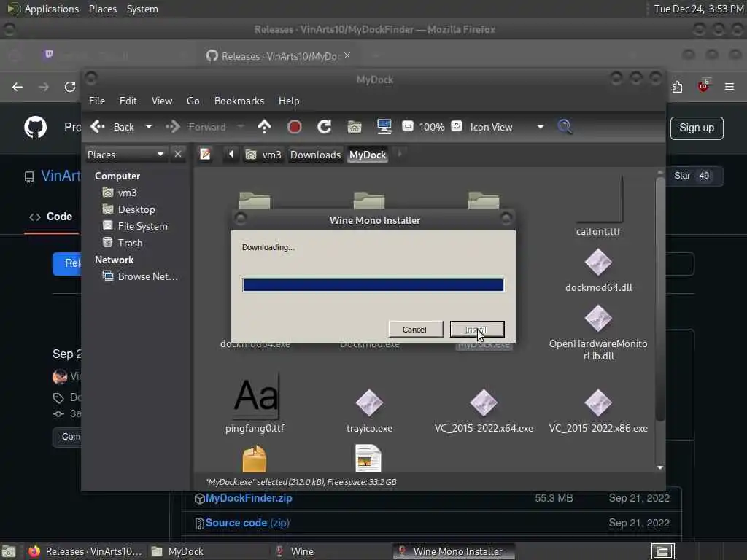Open the Computer toolbar icon
Screen dimensions: 747x560
(384, 127)
